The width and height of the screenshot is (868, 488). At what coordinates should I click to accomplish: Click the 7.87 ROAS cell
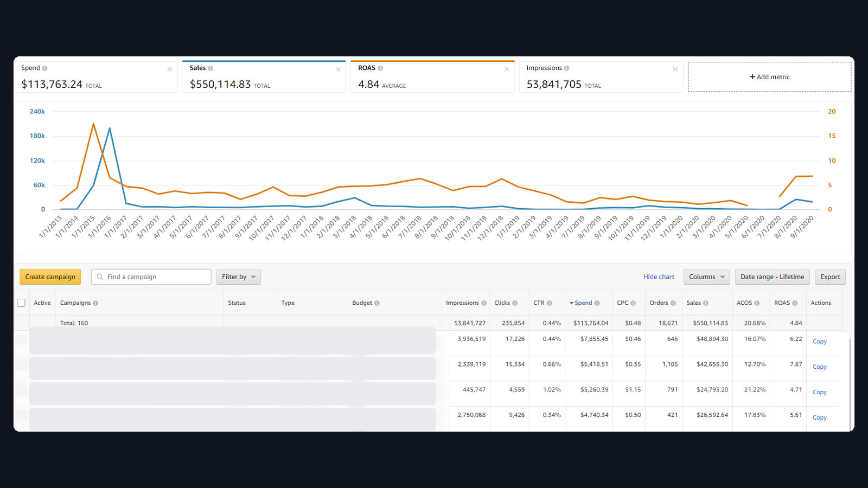point(796,364)
